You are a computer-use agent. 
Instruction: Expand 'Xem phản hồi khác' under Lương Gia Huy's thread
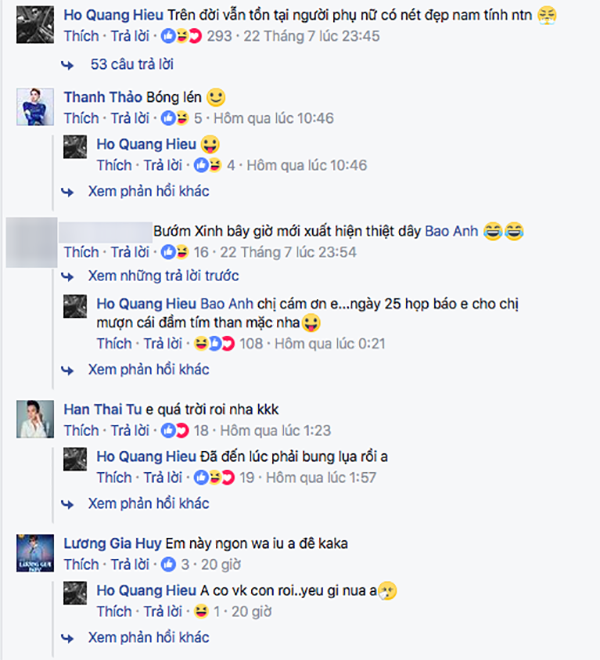(x=149, y=638)
